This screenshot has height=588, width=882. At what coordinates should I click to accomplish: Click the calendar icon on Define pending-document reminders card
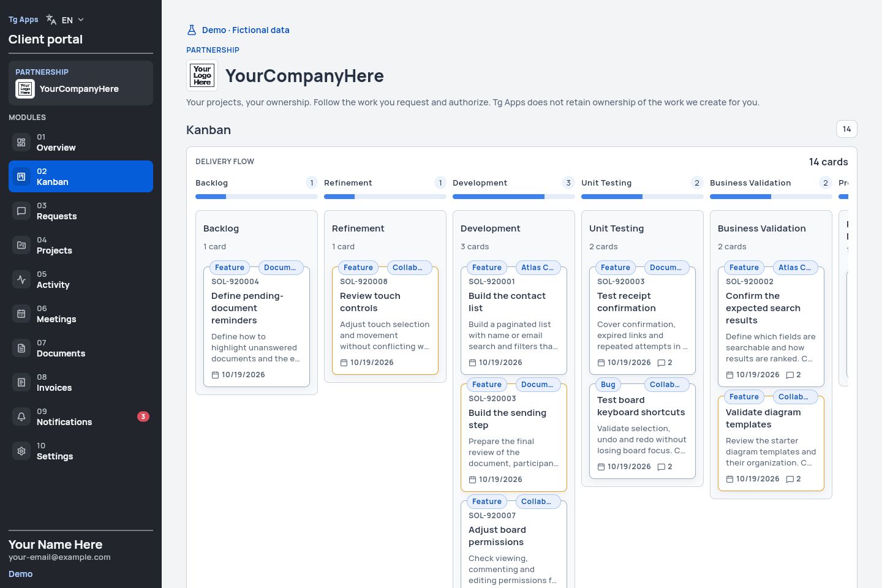(215, 375)
